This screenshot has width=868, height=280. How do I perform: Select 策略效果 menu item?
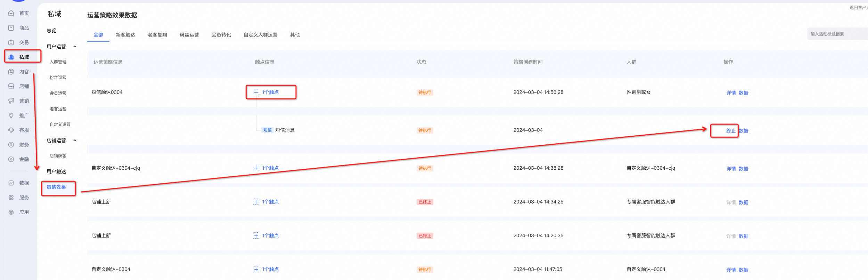(x=56, y=187)
